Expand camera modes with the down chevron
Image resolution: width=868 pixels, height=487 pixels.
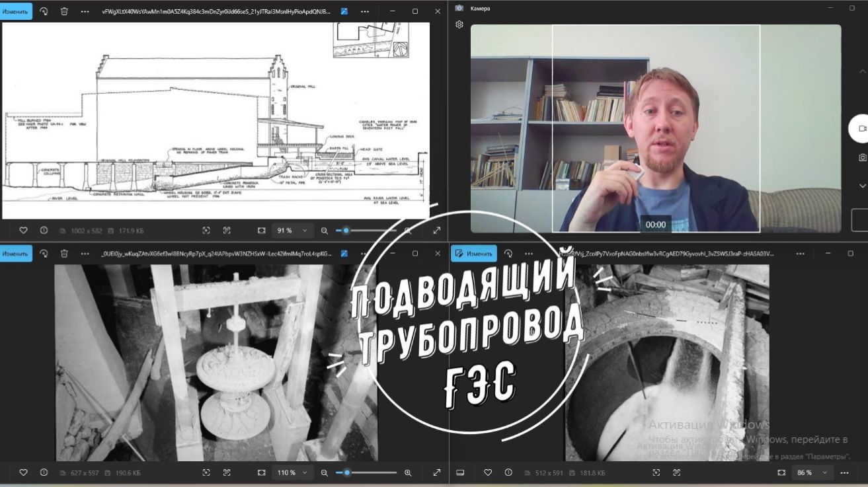(862, 186)
